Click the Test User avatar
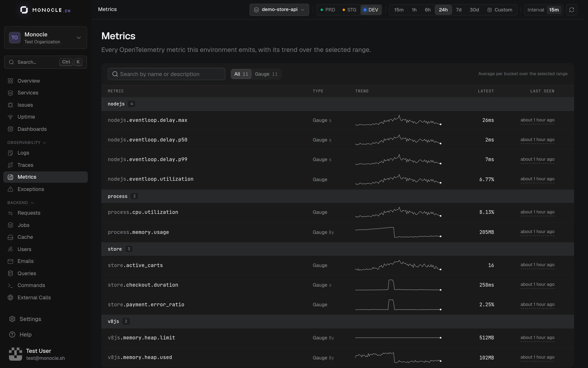The height and width of the screenshot is (368, 588). [x=15, y=354]
